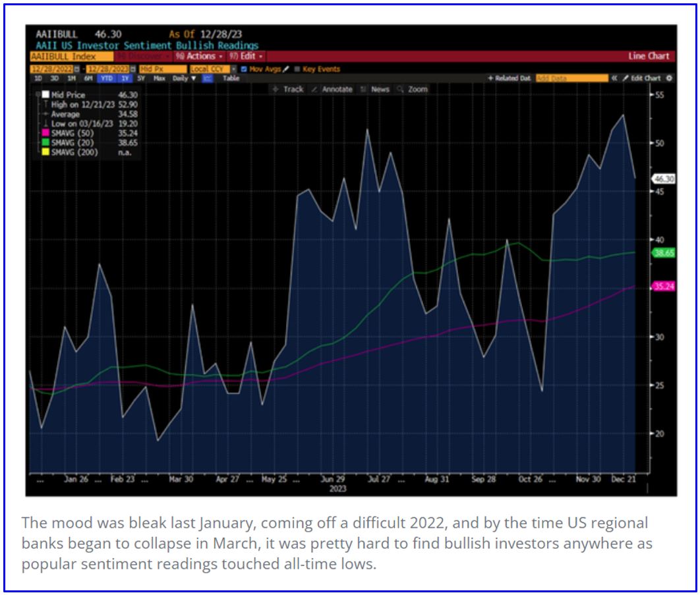The width and height of the screenshot is (700, 595).
Task: Switch to the 5Y time range
Action: coord(140,78)
